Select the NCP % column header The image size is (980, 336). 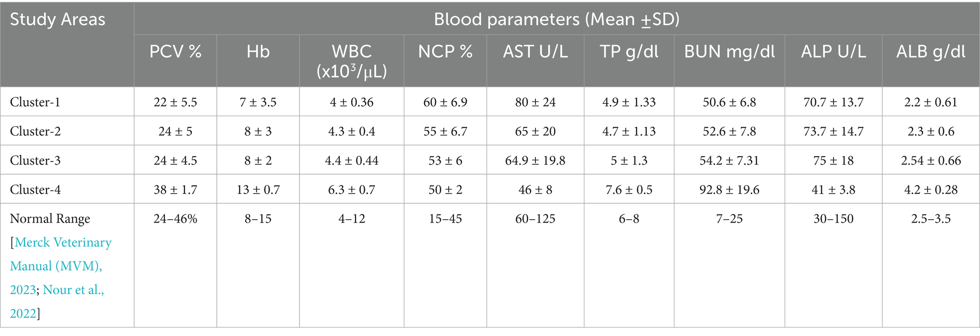click(445, 52)
